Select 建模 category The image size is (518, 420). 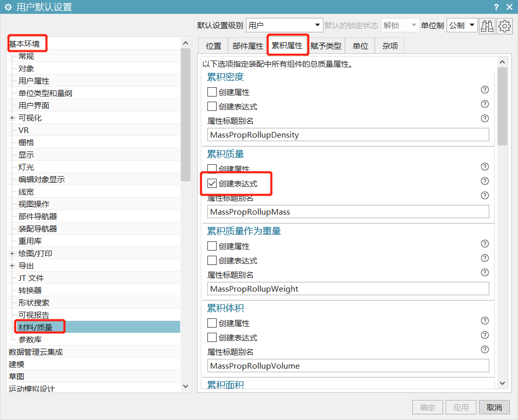(x=16, y=364)
